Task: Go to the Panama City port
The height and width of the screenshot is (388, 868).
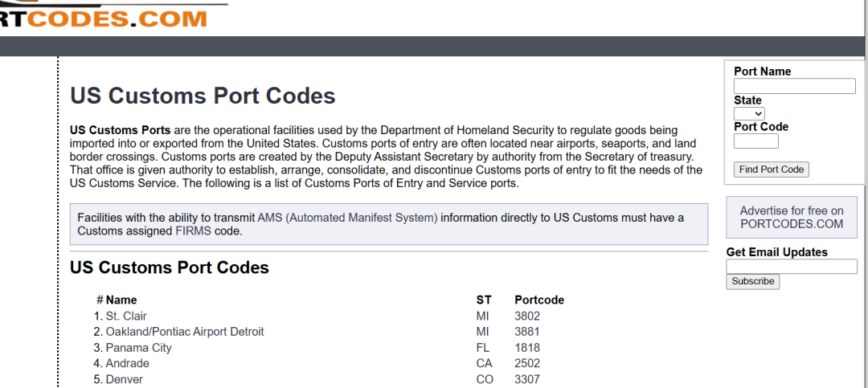Action: 139,348
